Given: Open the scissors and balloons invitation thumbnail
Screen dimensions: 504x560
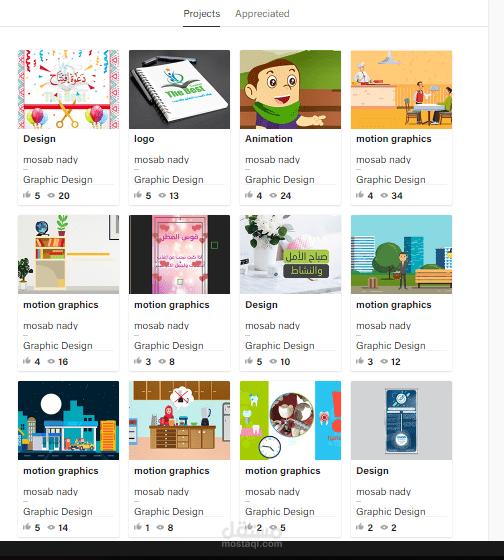Looking at the screenshot, I should (x=69, y=89).
